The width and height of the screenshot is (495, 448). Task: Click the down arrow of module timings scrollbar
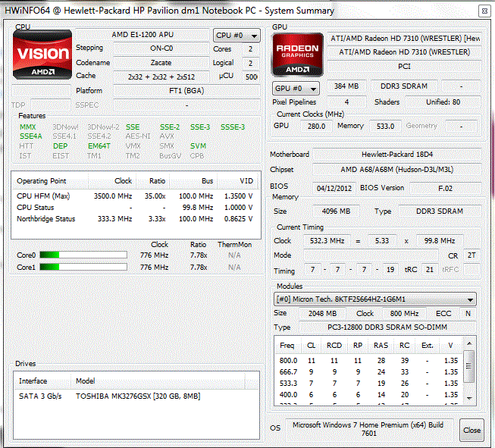click(469, 399)
